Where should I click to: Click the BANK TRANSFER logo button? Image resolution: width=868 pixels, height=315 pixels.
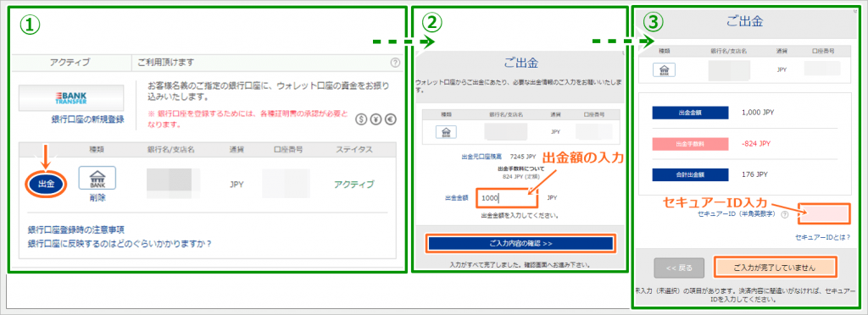(71, 97)
